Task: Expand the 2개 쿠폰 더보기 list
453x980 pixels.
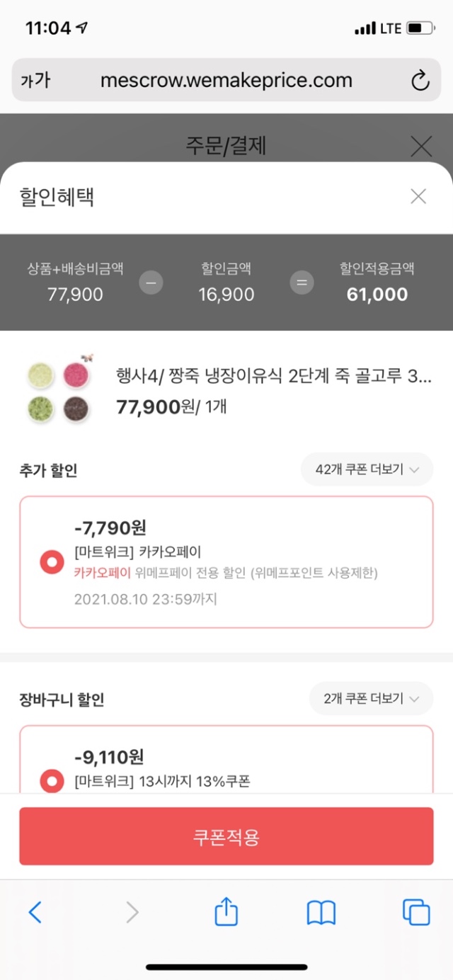Action: coord(371,699)
